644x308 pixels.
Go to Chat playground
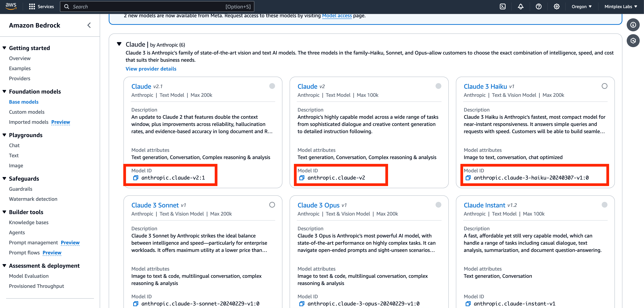click(x=14, y=145)
